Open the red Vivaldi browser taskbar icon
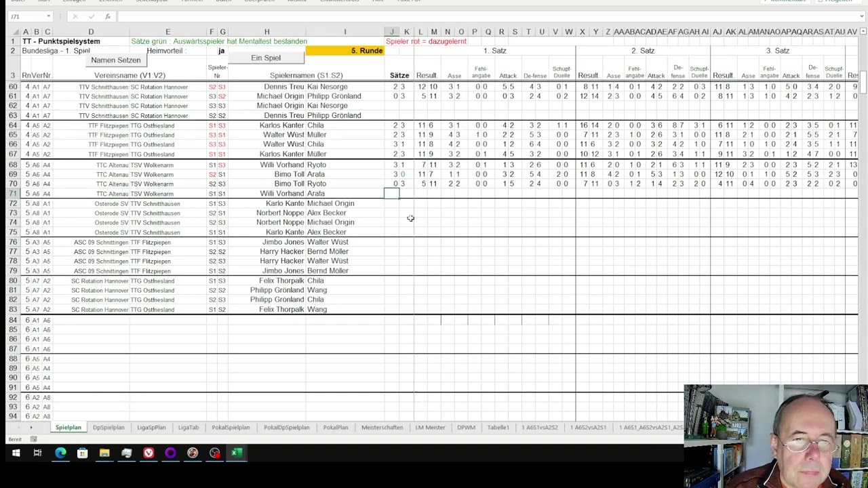This screenshot has height=488, width=868. coord(149,453)
